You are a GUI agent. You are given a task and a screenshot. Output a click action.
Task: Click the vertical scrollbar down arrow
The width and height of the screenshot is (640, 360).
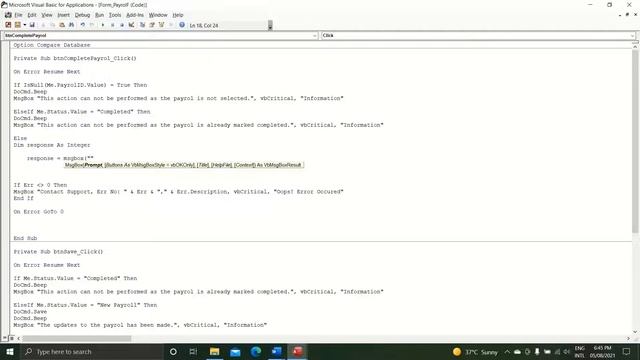[x=635, y=332]
